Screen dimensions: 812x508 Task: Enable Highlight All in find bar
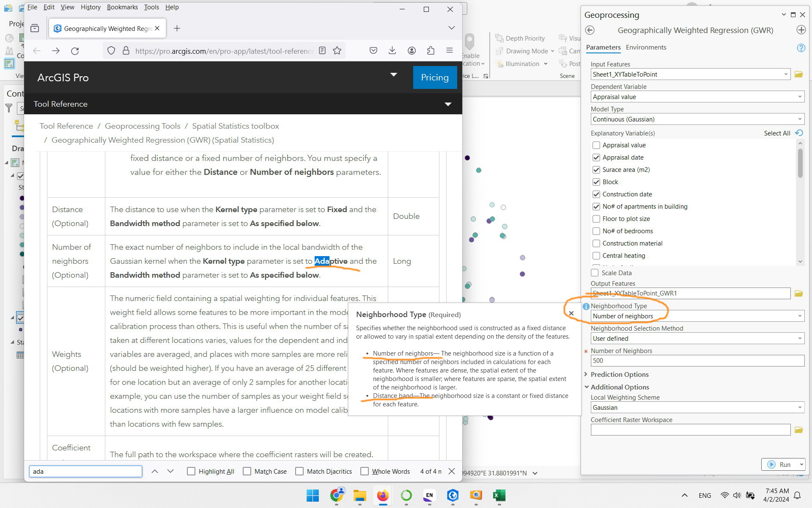click(191, 471)
